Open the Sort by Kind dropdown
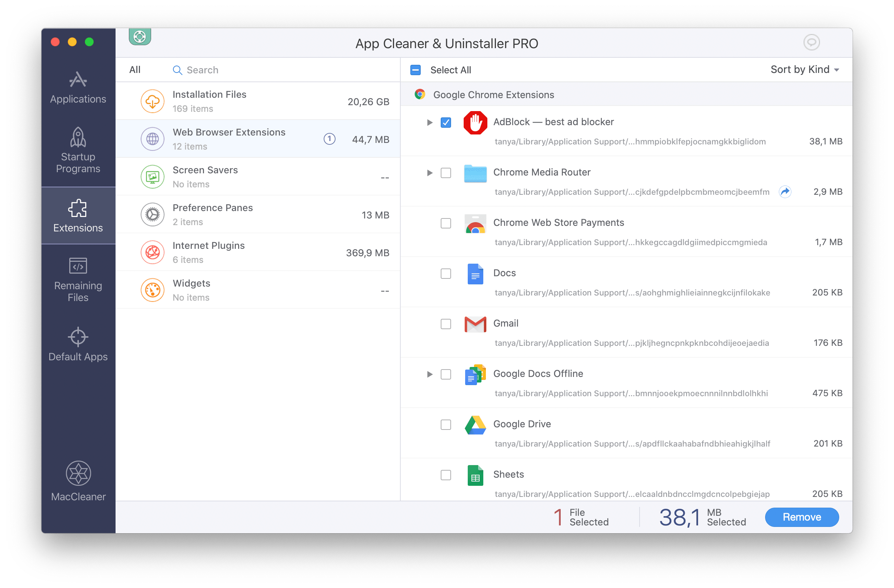Screen dimensions: 894x588 point(804,69)
